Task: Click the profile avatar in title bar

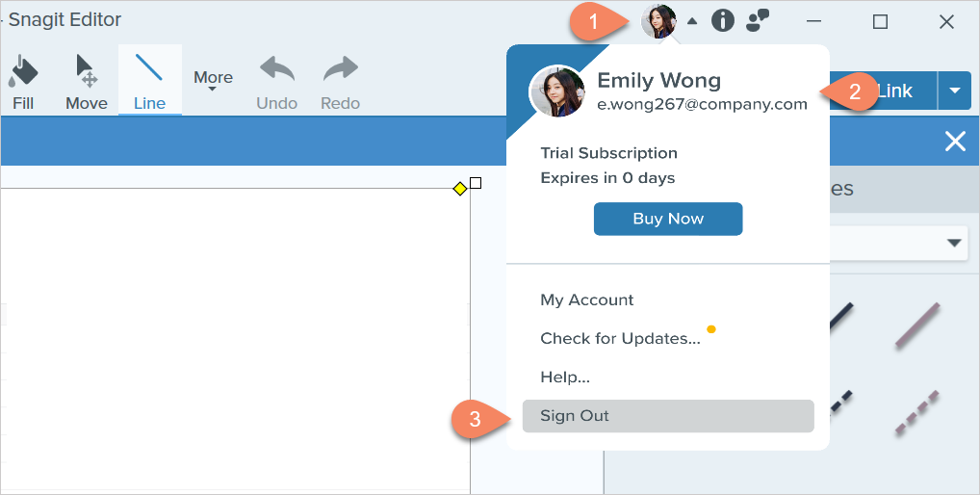Action: tap(658, 20)
